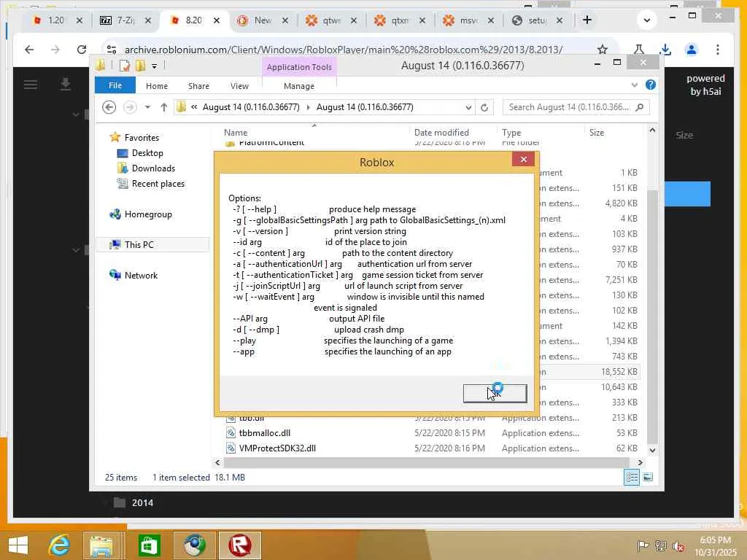Go up one folder level
This screenshot has width=747, height=560.
164,107
